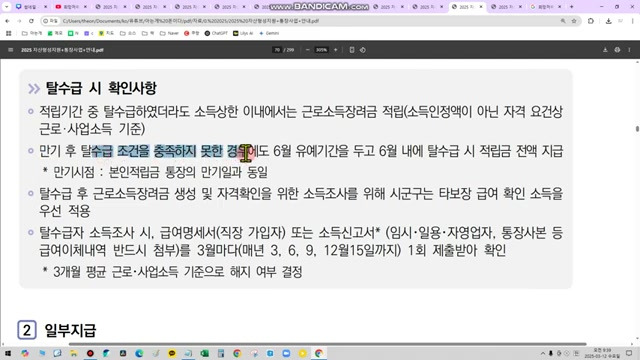
Task: Open the first bookmarks folder
Action: pos(32,33)
